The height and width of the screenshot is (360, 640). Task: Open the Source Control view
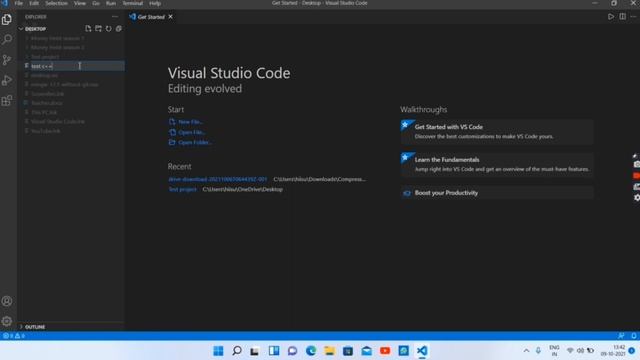tap(7, 60)
